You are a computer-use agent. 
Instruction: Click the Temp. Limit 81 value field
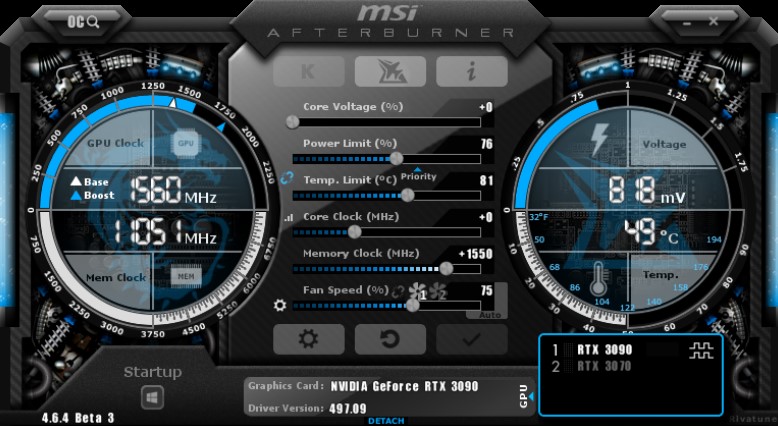pyautogui.click(x=487, y=181)
